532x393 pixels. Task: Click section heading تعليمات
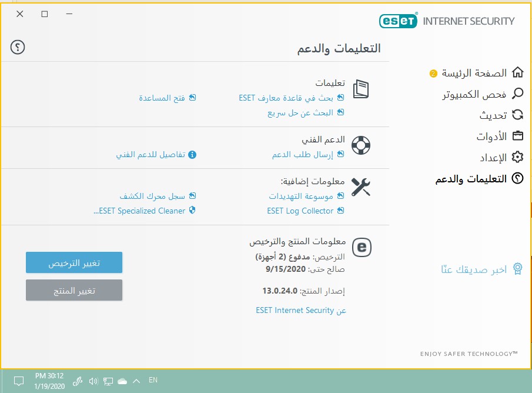pyautogui.click(x=330, y=83)
